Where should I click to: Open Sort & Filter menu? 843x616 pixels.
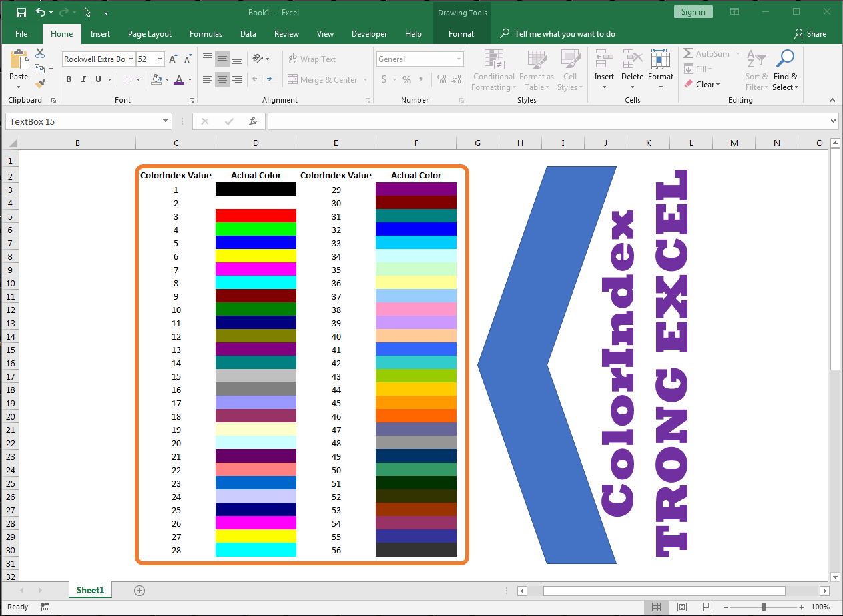coord(757,70)
